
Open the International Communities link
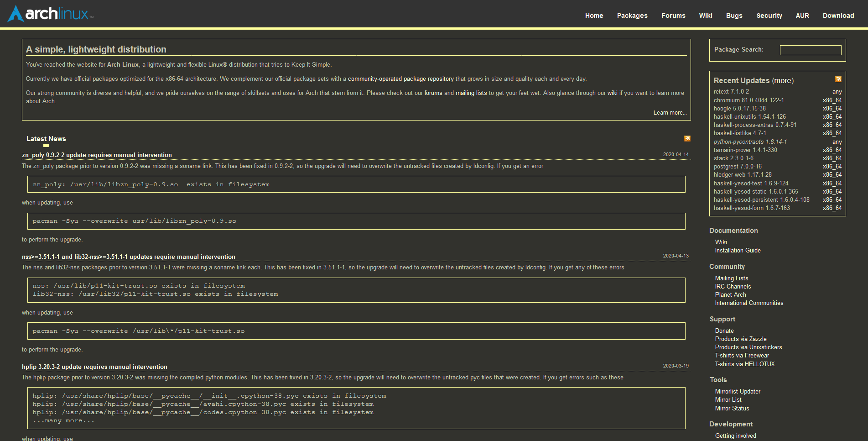point(749,303)
